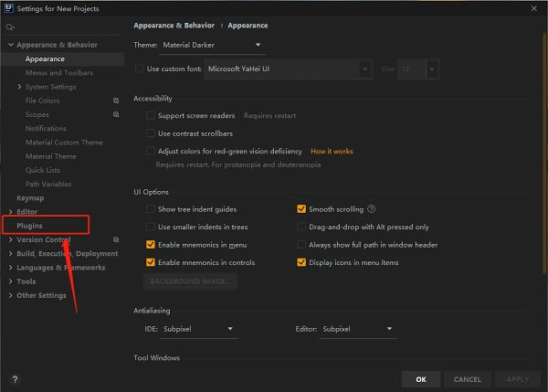Expand Build, Execution, Deployment node
The image size is (548, 392).
(11, 253)
